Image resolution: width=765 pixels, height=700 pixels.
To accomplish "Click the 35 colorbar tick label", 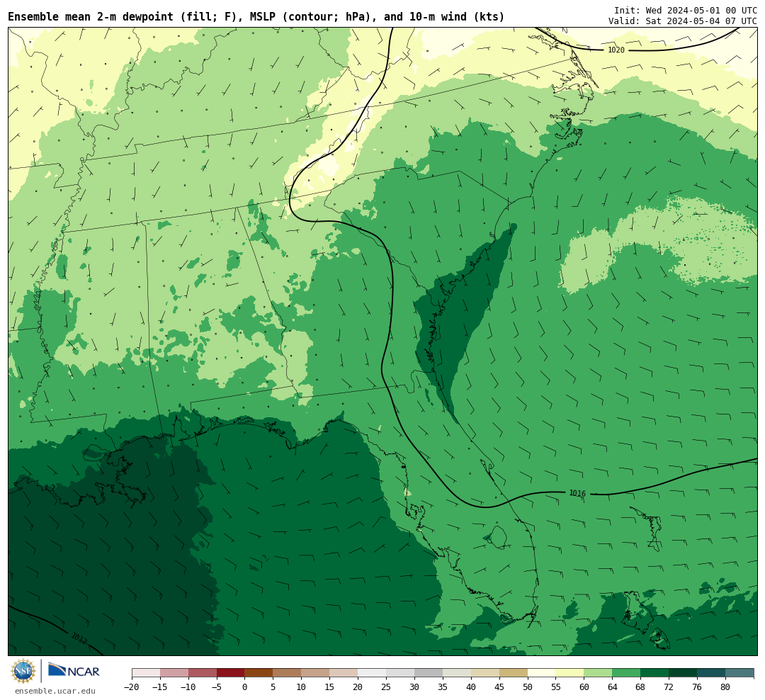I will tap(443, 687).
